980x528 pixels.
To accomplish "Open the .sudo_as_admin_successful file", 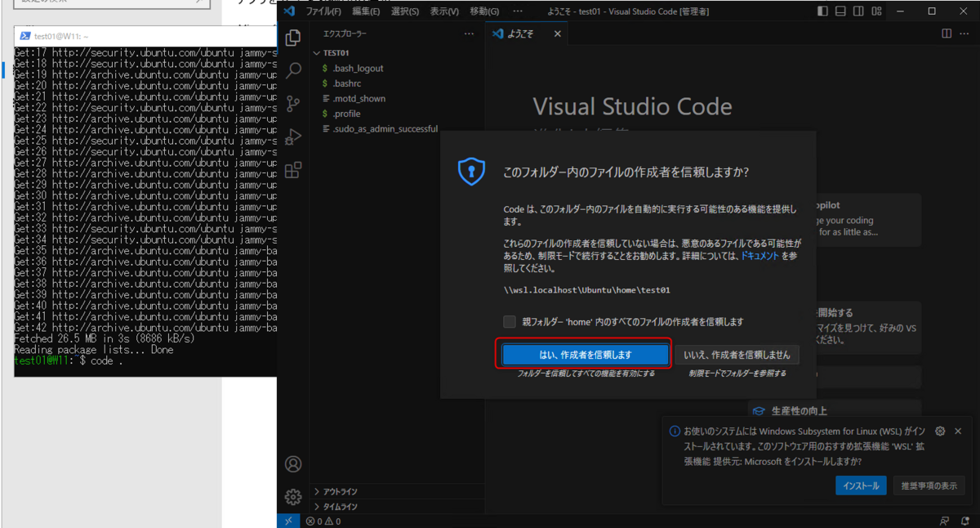I will [385, 128].
